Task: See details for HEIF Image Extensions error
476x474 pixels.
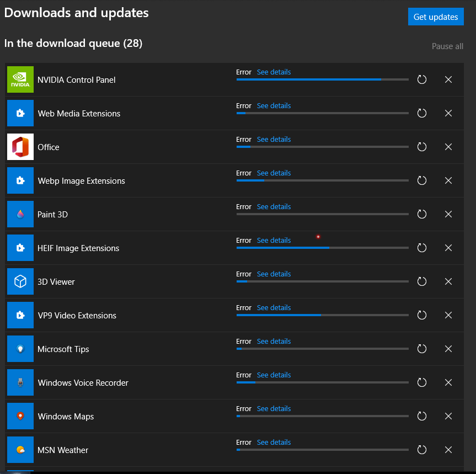Action: [x=274, y=241]
